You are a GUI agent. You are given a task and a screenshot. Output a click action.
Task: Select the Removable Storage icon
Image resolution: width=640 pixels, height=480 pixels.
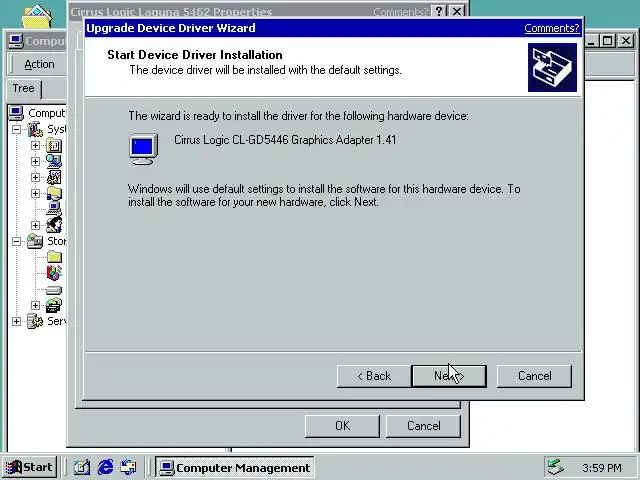click(54, 305)
